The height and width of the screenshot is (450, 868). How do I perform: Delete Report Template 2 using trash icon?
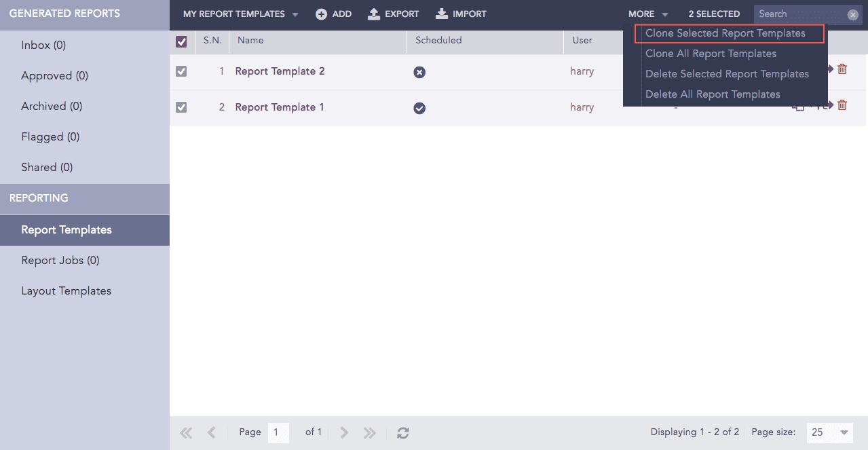tap(842, 69)
